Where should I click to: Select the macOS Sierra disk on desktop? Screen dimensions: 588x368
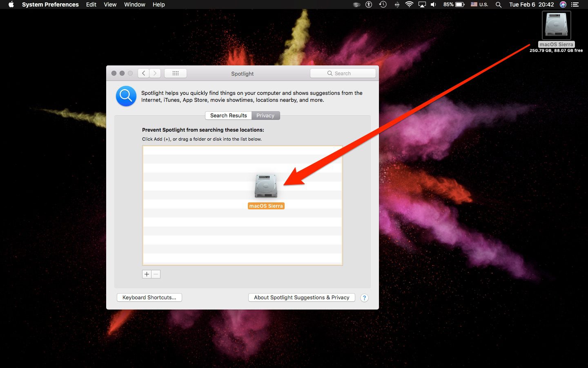pyautogui.click(x=556, y=25)
